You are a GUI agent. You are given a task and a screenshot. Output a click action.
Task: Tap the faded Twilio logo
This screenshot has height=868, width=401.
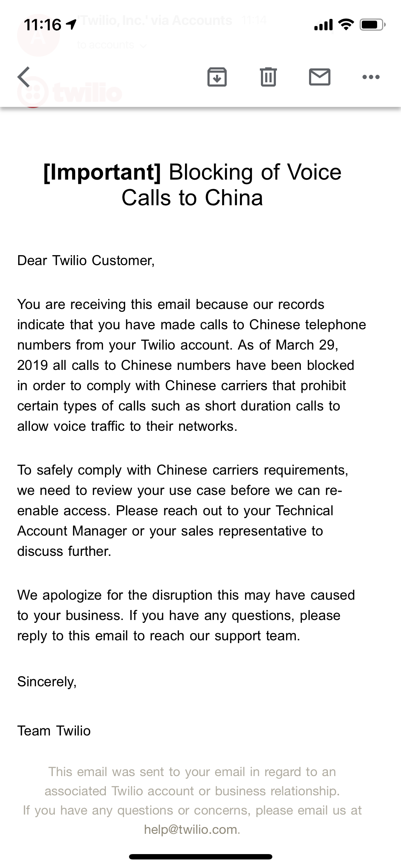[70, 93]
